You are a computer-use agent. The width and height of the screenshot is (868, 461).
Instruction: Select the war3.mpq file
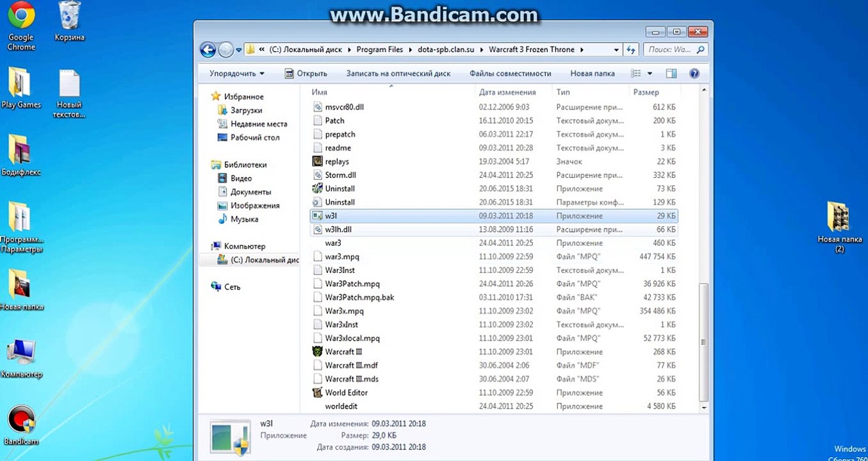click(x=342, y=257)
